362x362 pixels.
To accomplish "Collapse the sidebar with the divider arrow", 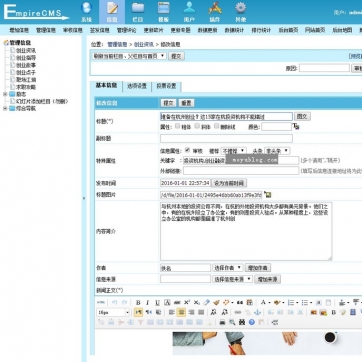I will (84, 198).
